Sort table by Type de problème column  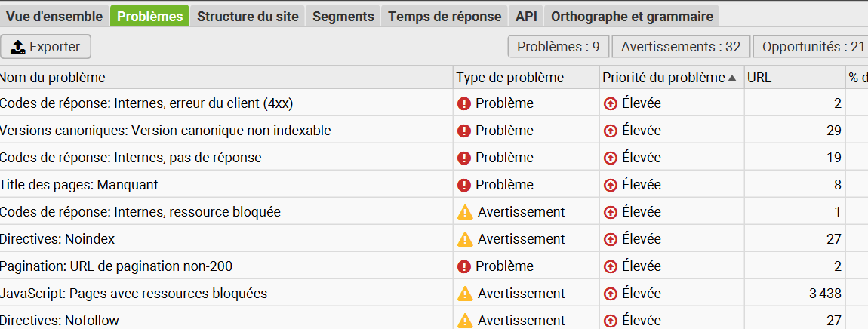click(509, 78)
